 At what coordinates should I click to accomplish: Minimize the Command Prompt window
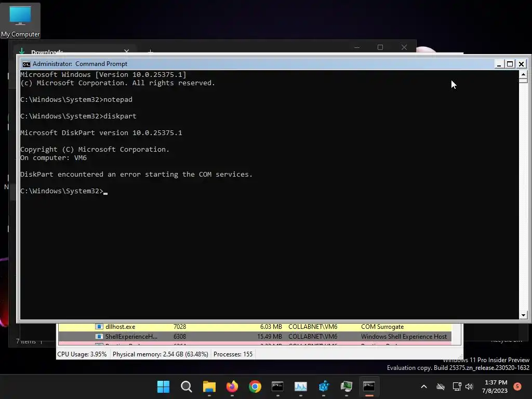pos(499,64)
